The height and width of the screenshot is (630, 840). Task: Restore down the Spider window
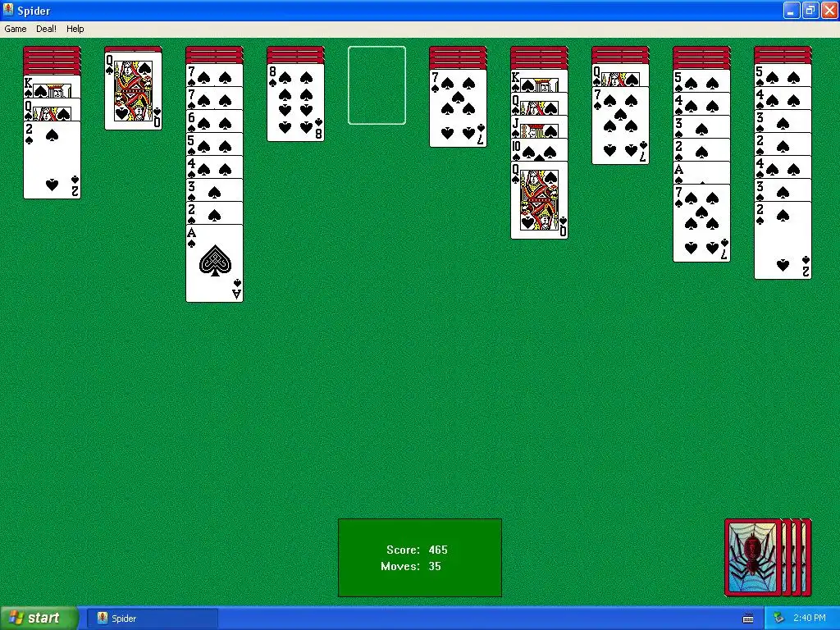810,10
